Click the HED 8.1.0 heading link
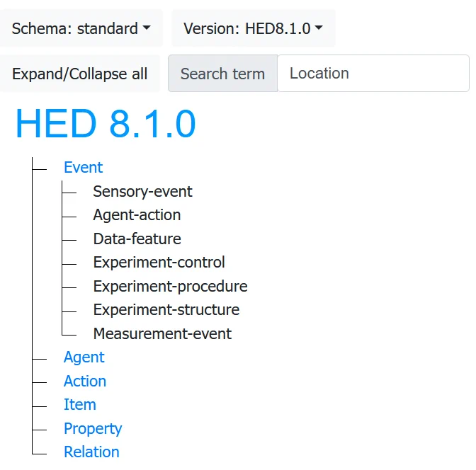This screenshot has width=476, height=470. [x=106, y=124]
